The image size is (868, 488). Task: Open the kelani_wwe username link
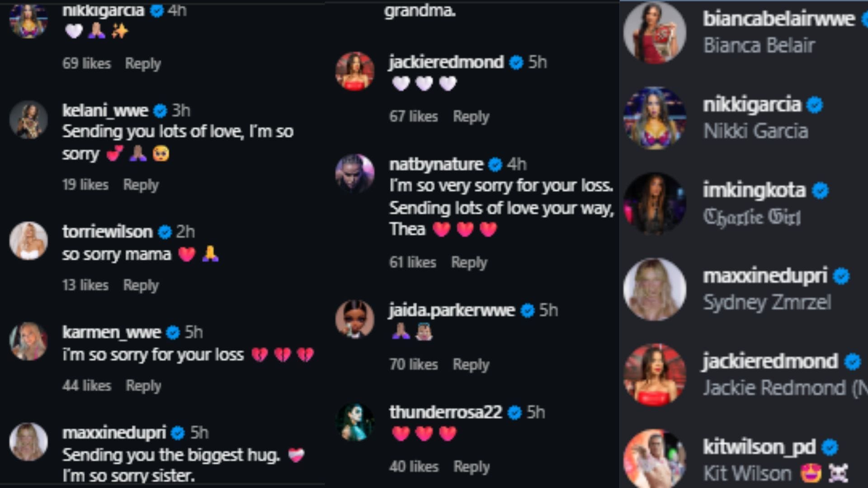click(x=106, y=110)
